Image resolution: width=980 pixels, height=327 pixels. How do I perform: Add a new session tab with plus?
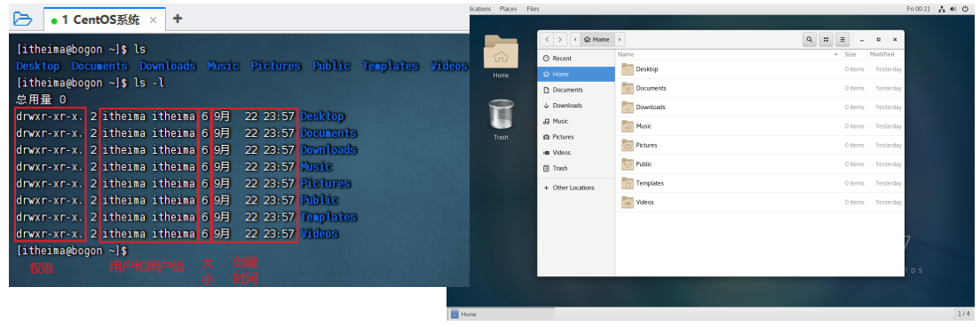click(178, 19)
